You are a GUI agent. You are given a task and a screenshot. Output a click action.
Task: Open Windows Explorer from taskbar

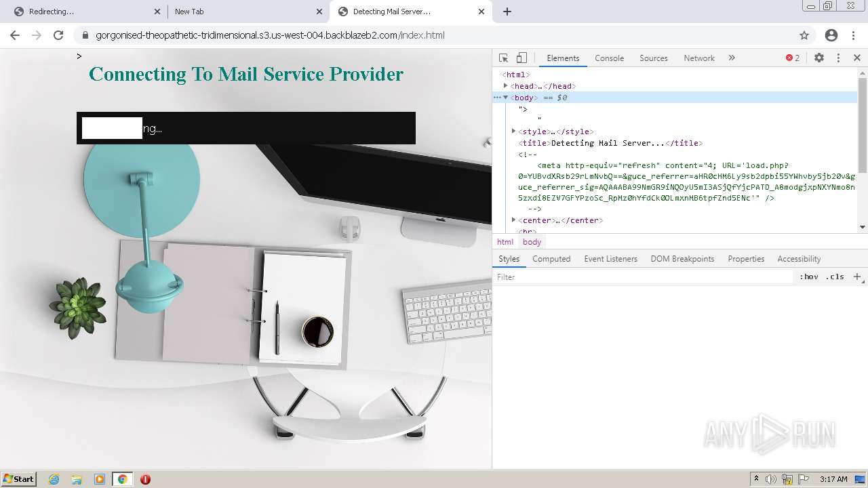[77, 479]
